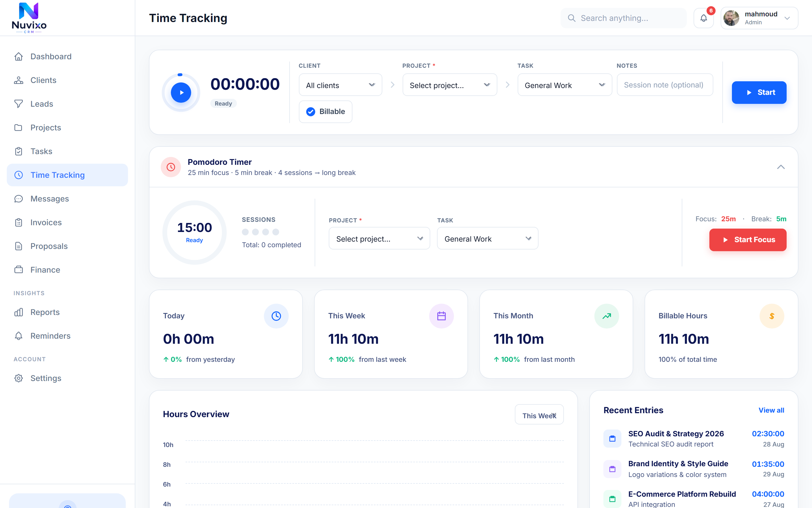Click the Session note input field
The height and width of the screenshot is (508, 812).
click(x=665, y=85)
